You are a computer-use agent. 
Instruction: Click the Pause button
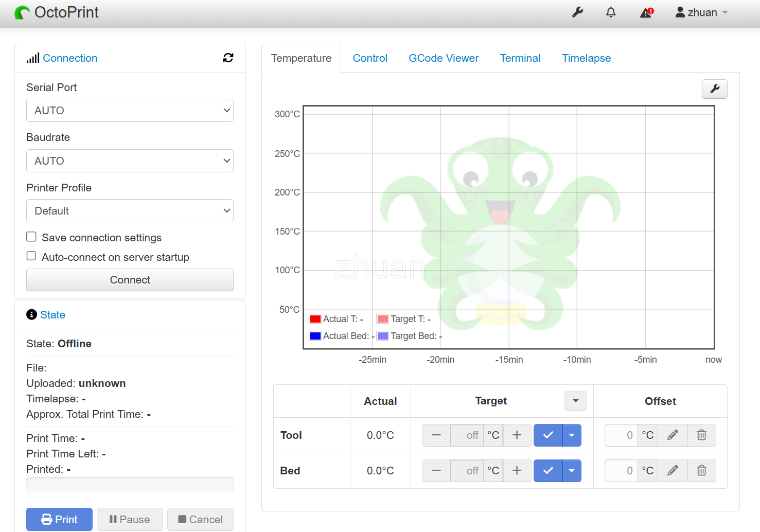coord(130,520)
